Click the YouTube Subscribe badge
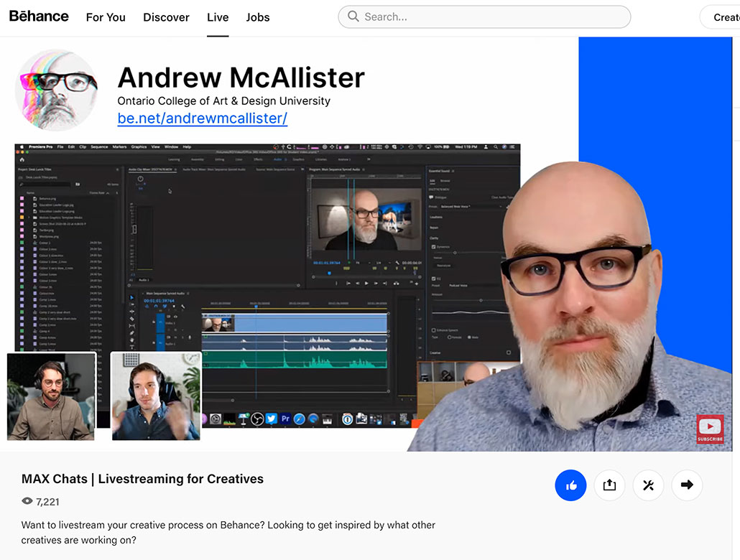The image size is (740, 560). pyautogui.click(x=710, y=429)
